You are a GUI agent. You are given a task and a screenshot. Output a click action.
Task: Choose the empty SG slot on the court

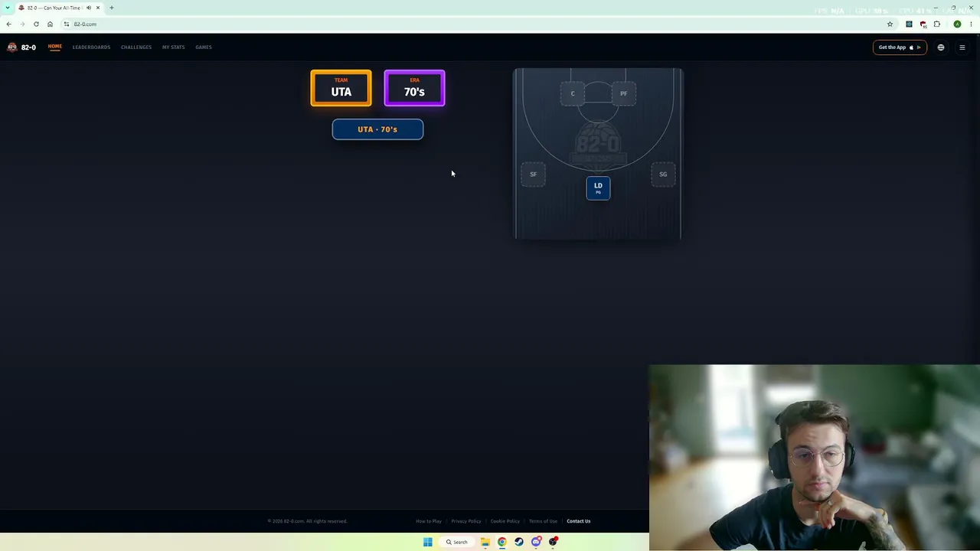click(x=663, y=174)
